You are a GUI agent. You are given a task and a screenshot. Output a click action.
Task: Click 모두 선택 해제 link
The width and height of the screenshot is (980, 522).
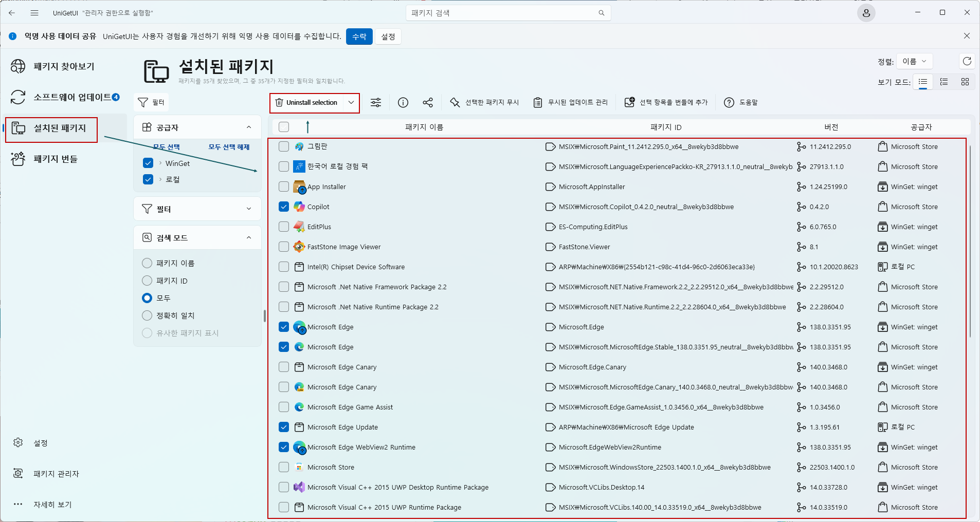point(229,147)
